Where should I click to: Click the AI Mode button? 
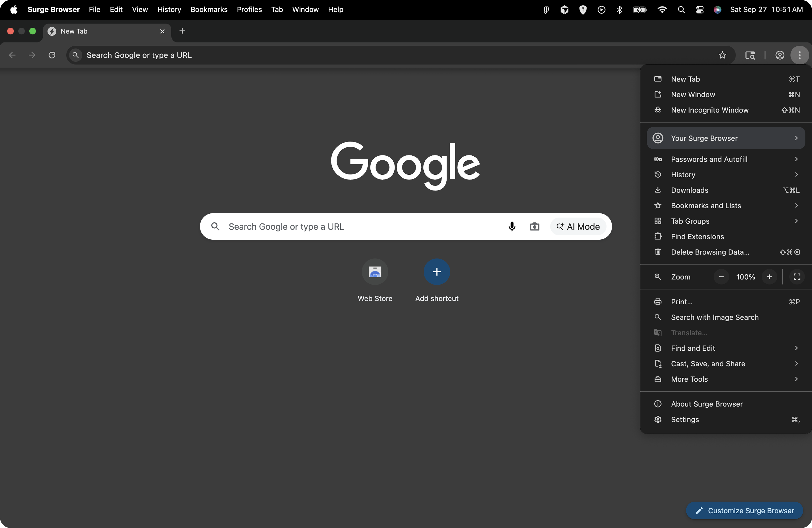tap(578, 226)
